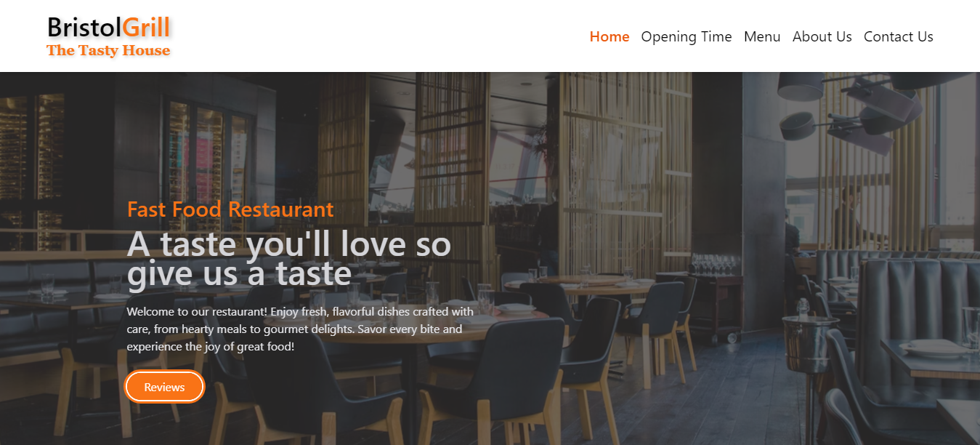Click the "Fast Food Restaurant" orange heading

click(230, 209)
